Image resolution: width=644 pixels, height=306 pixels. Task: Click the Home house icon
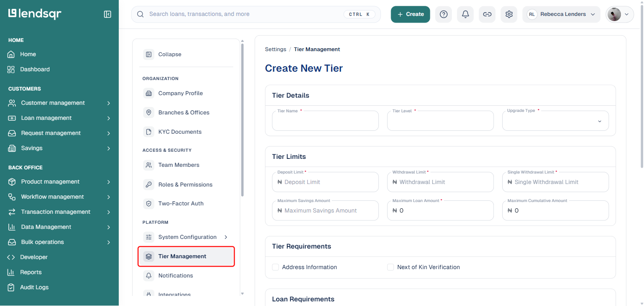pyautogui.click(x=11, y=54)
